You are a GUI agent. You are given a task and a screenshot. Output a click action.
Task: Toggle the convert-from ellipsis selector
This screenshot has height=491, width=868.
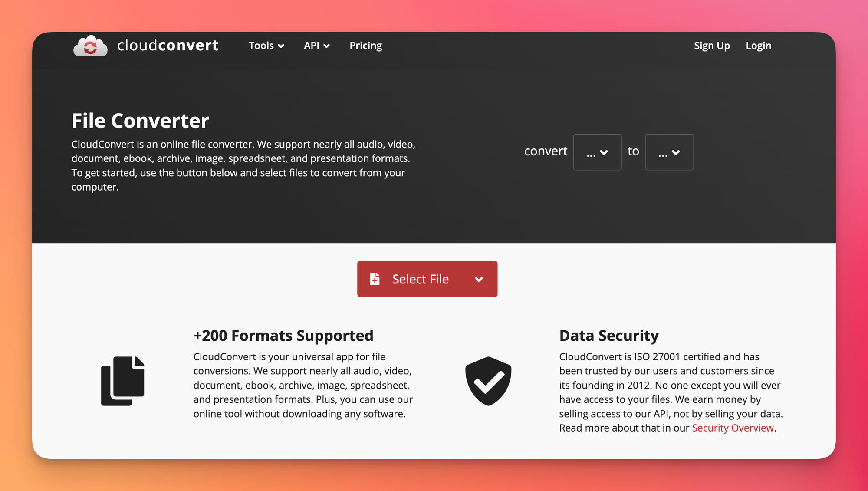click(x=597, y=152)
